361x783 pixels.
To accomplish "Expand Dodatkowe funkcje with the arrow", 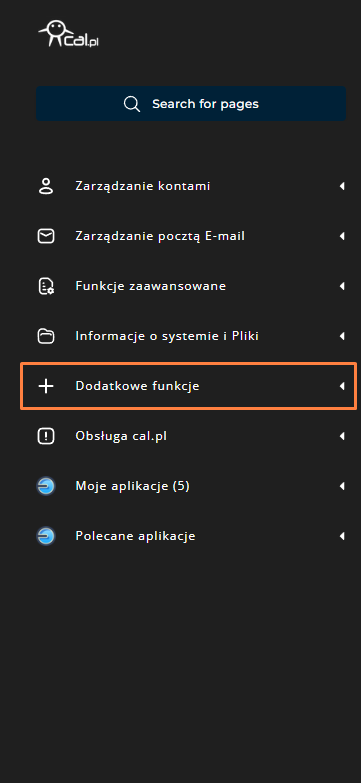I will click(x=342, y=386).
